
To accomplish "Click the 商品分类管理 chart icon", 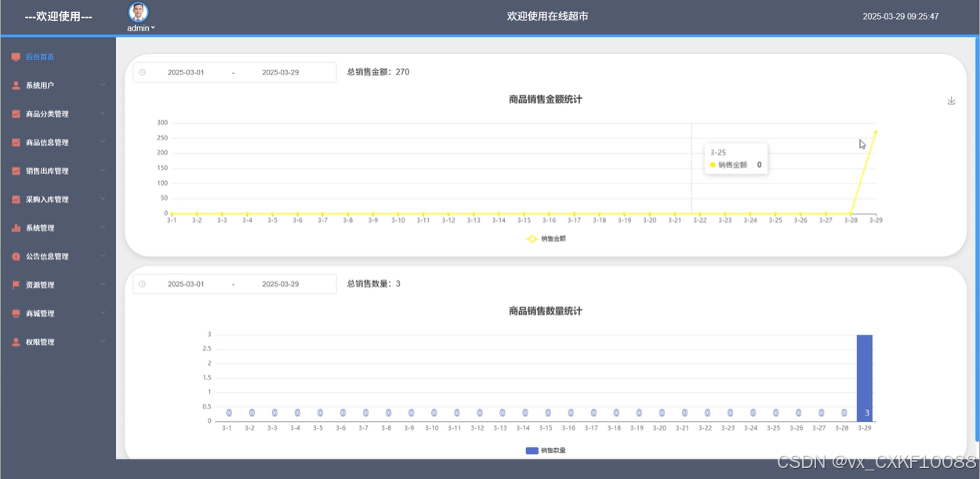I will click(16, 114).
